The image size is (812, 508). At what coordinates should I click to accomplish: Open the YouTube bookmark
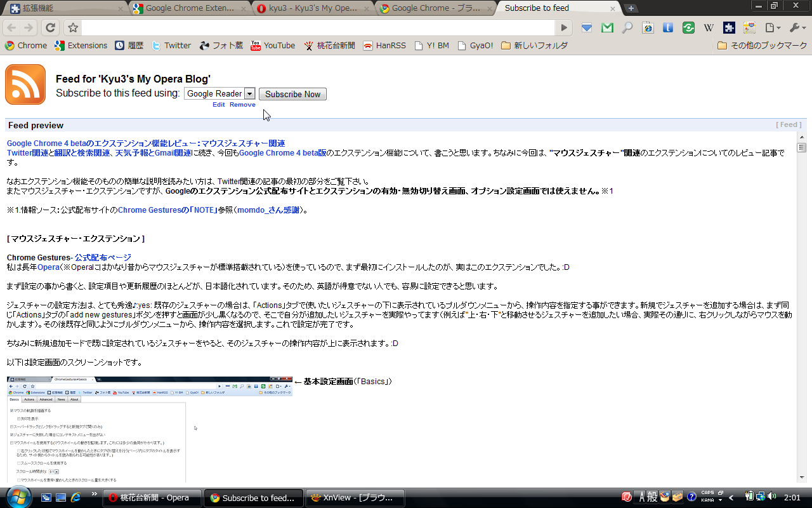click(273, 46)
